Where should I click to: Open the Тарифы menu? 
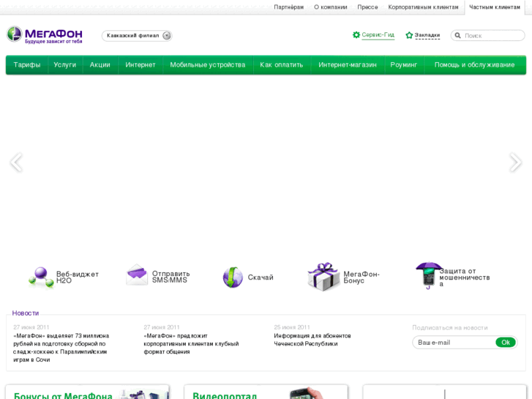click(x=27, y=65)
